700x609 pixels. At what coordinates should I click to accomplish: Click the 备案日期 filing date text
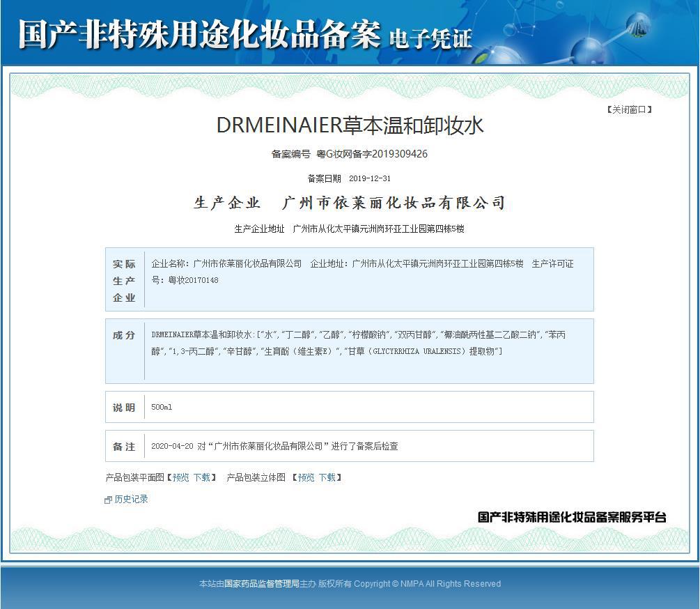pyautogui.click(x=350, y=178)
